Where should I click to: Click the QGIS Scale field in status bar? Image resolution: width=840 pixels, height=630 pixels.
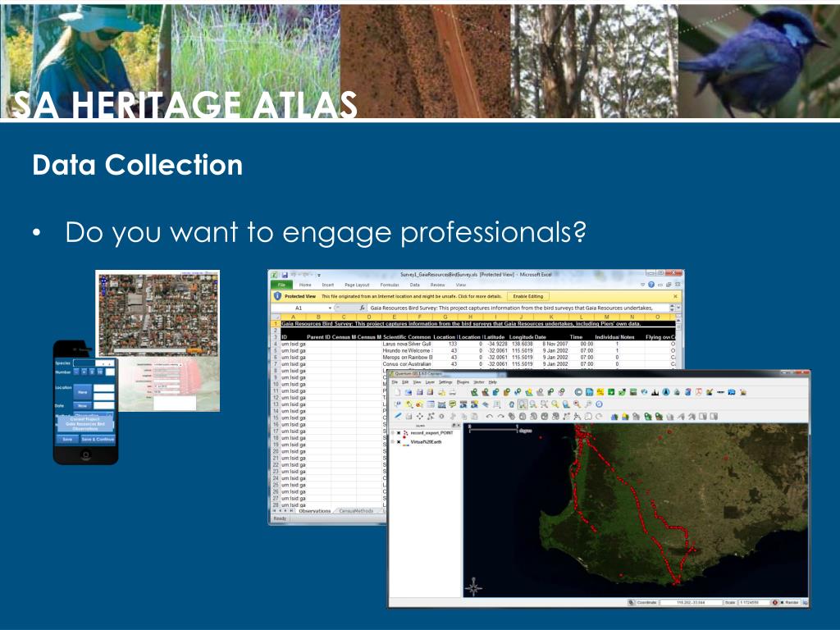[x=755, y=602]
